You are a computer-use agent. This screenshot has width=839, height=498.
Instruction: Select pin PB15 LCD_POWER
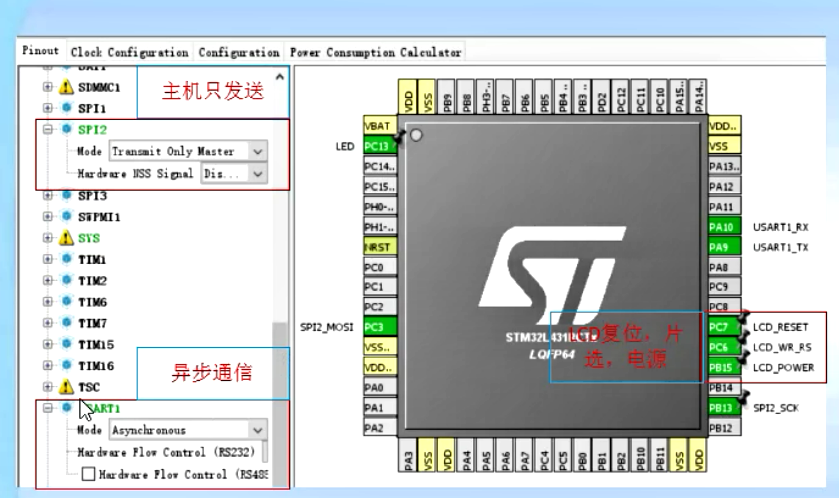724,367
